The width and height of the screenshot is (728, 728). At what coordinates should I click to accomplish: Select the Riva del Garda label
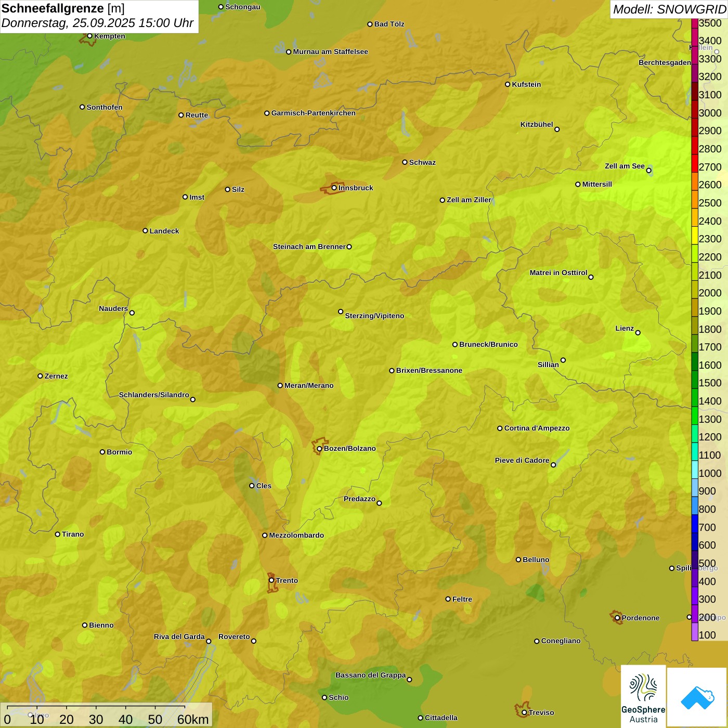[x=179, y=636]
